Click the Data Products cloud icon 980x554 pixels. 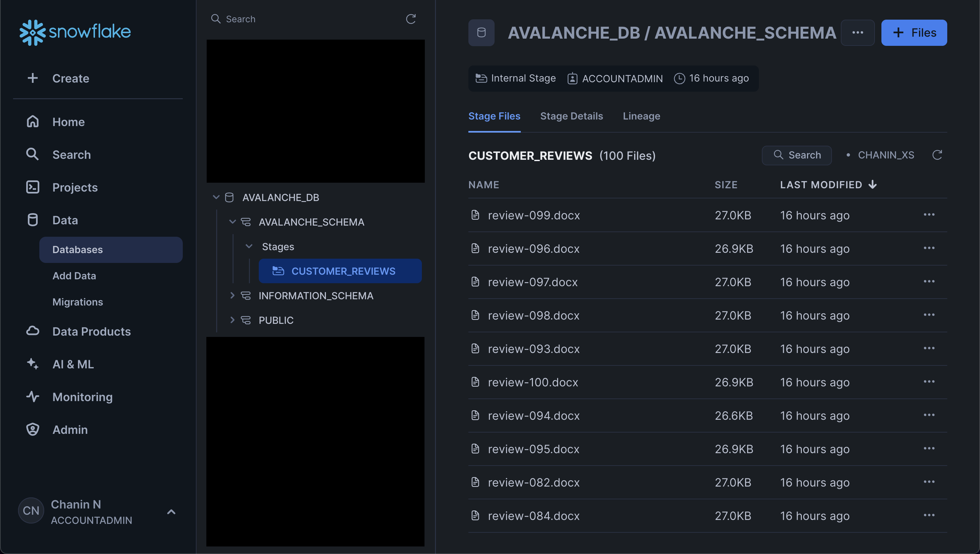click(x=33, y=331)
